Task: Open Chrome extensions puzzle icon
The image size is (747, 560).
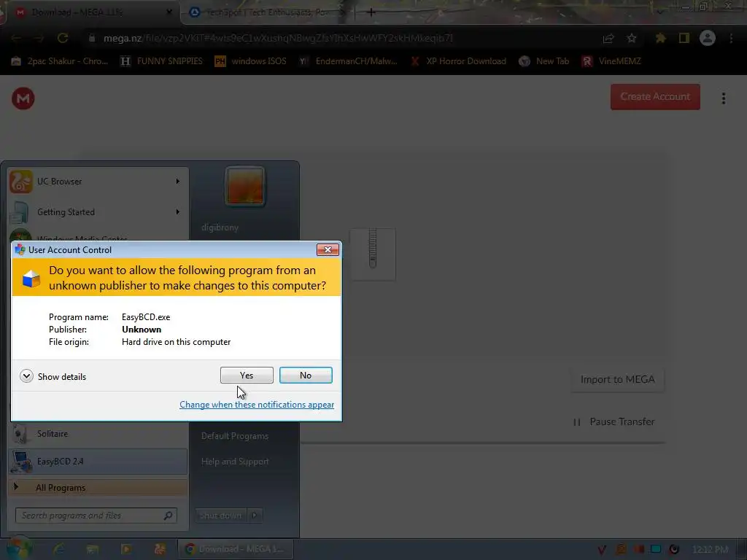Action: point(661,38)
